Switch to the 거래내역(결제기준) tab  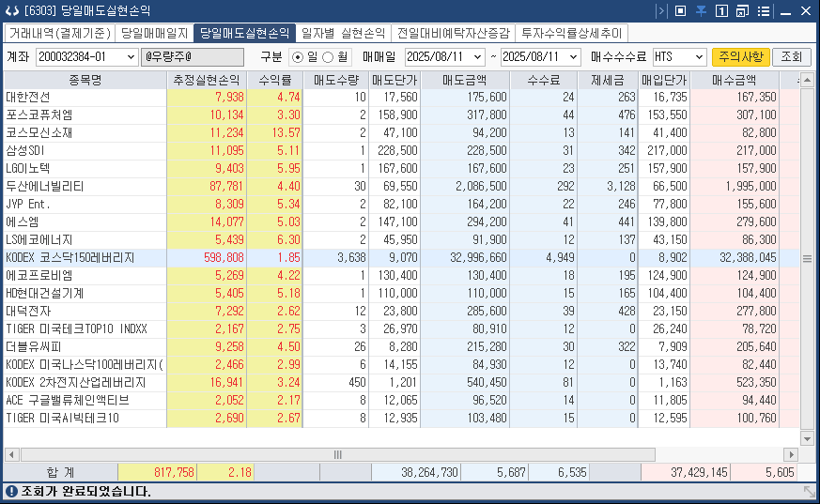(x=59, y=34)
